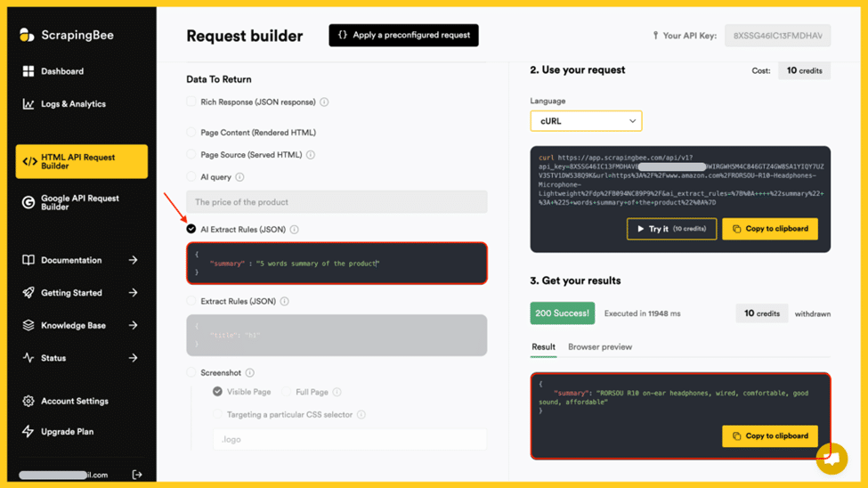Click the Upgrade Plan lightning icon
This screenshot has height=488, width=868.
tap(28, 432)
